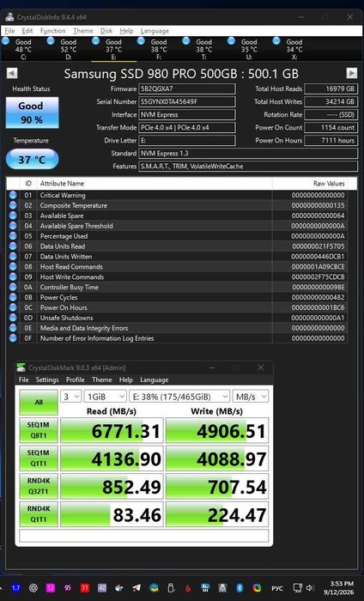Screen dimensions: 364x601
Task: Click colorful circular tray icon near РУС
Action: [x=257, y=587]
